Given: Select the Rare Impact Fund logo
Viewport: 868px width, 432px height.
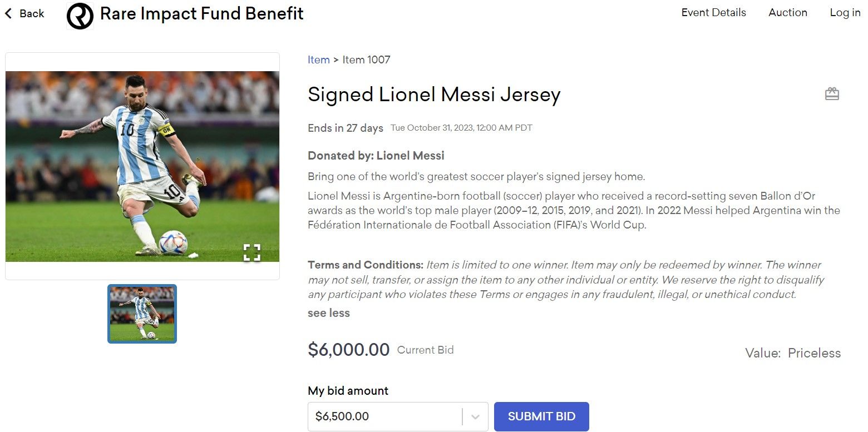Looking at the screenshot, I should coord(80,13).
